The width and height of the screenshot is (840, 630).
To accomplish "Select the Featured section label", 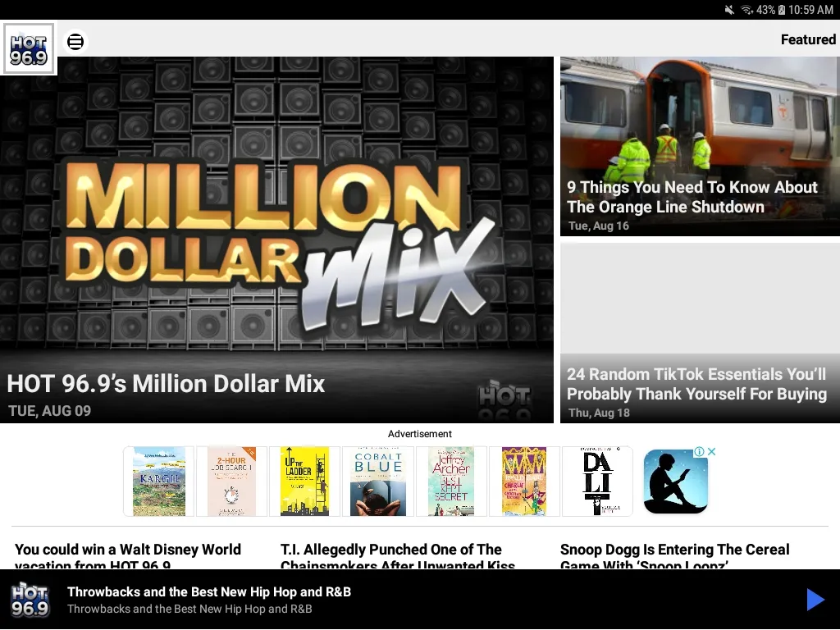I will (x=808, y=39).
